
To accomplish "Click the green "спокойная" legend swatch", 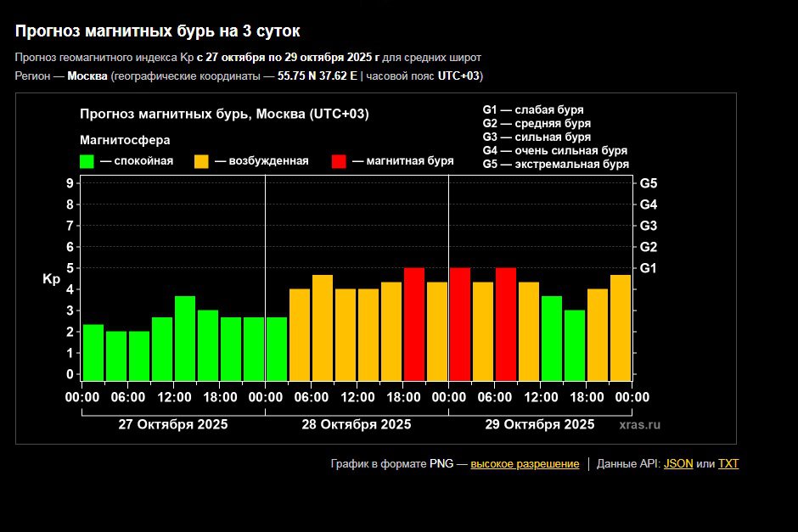I will (x=87, y=161).
